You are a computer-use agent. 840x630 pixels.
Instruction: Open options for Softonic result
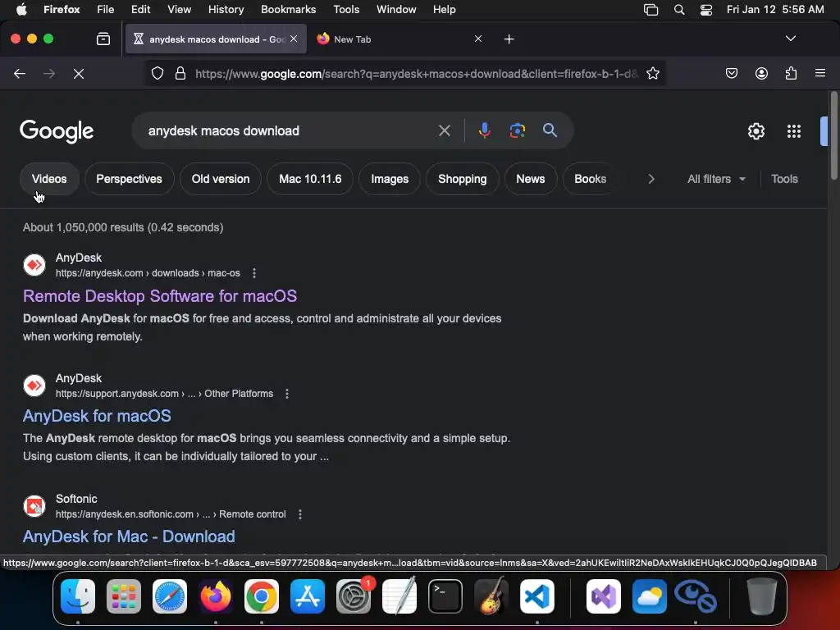[x=300, y=514]
